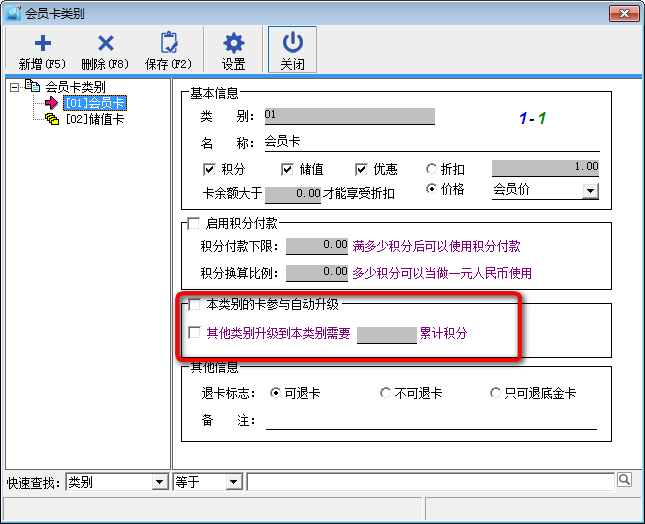Select 只可退底金卡 radio button
The width and height of the screenshot is (645, 524).
495,393
